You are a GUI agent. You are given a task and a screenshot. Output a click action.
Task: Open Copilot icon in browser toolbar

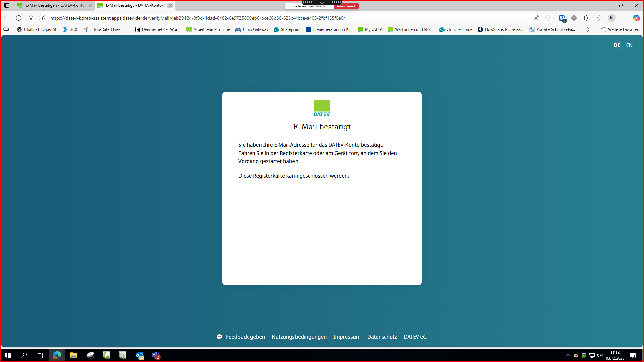pos(636,18)
